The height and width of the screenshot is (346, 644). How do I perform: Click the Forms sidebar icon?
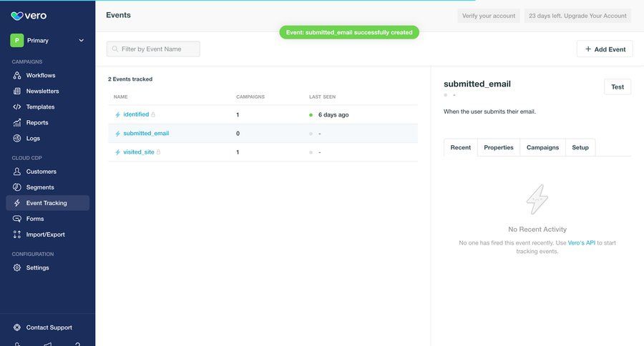(17, 219)
